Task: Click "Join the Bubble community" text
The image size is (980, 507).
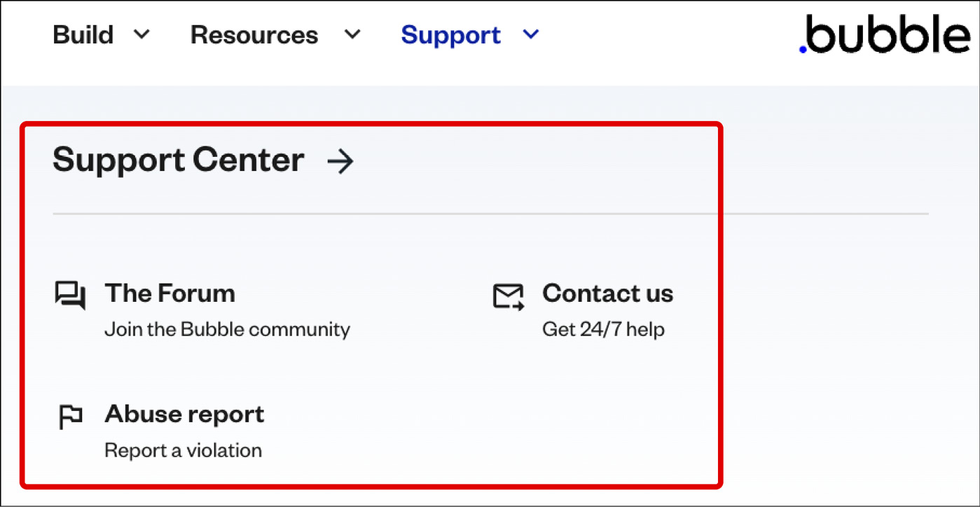Action: tap(227, 329)
